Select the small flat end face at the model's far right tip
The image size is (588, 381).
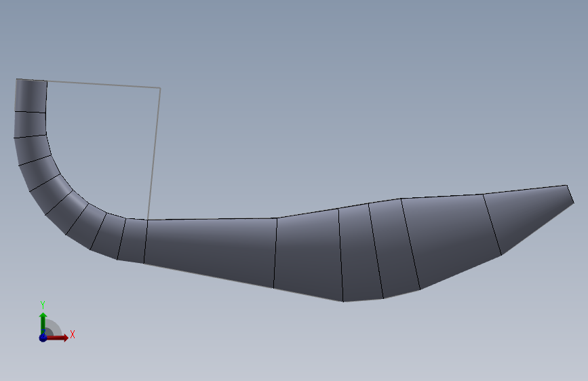pyautogui.click(x=570, y=195)
